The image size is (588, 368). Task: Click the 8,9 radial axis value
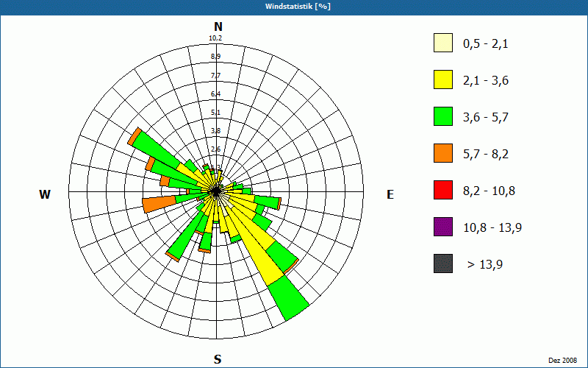[215, 57]
